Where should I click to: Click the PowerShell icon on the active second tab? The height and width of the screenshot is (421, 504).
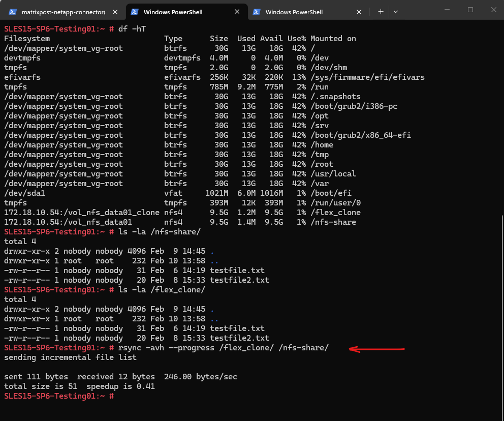pos(135,12)
